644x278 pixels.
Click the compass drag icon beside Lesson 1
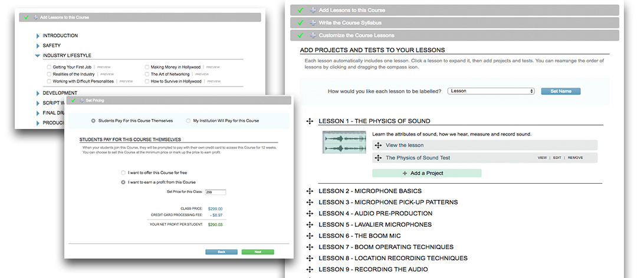309,121
